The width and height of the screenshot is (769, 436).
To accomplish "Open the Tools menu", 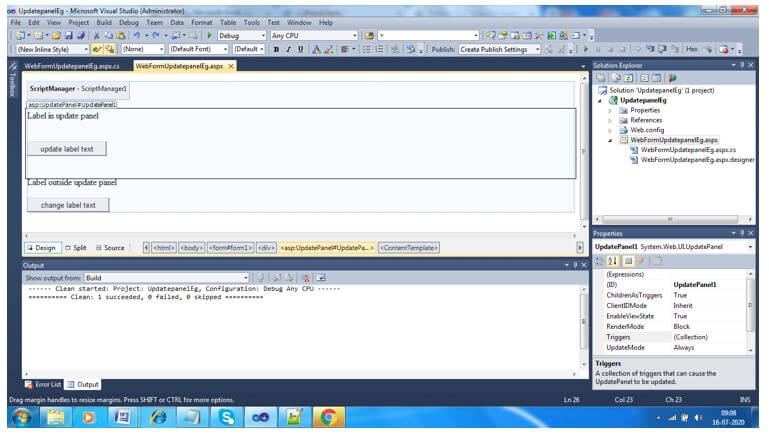I will click(252, 23).
